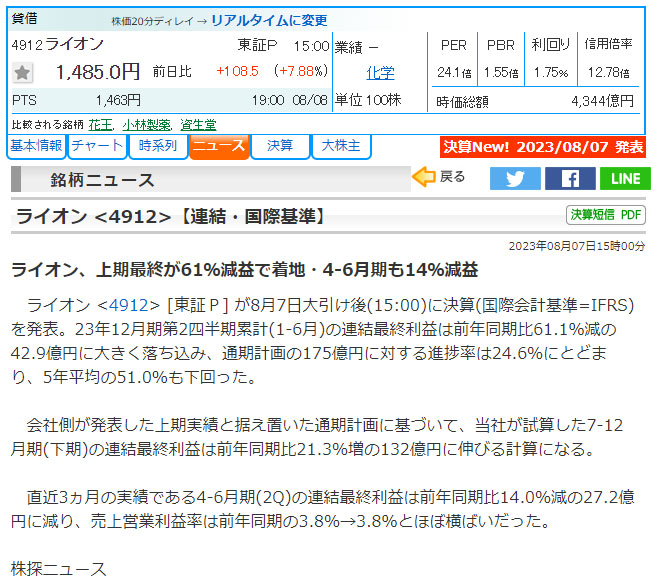Select the 時系列 tab
Image resolution: width=651 pixels, height=585 pixels.
(x=158, y=146)
